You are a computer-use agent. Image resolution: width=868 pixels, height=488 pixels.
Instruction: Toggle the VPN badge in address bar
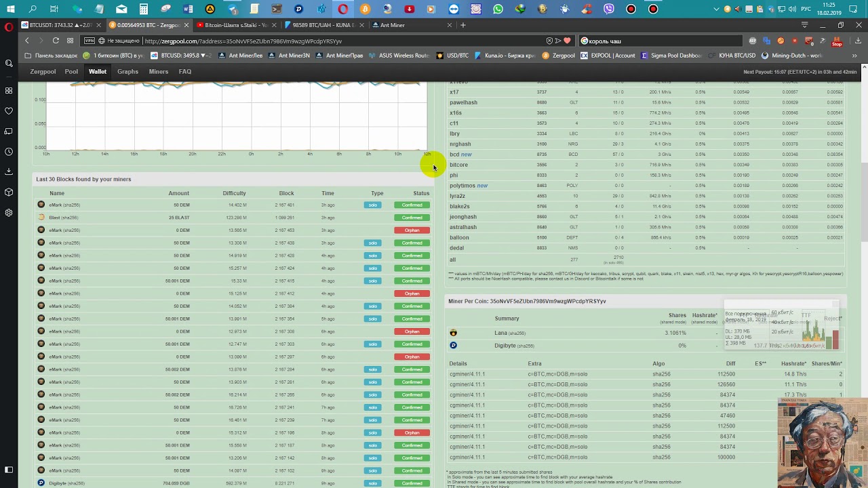[x=90, y=41]
